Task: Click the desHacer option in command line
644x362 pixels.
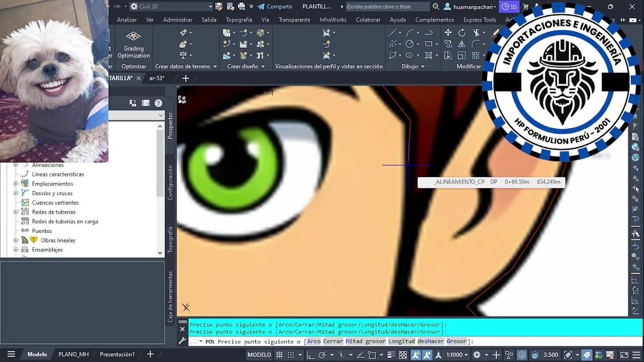Action: point(431,341)
